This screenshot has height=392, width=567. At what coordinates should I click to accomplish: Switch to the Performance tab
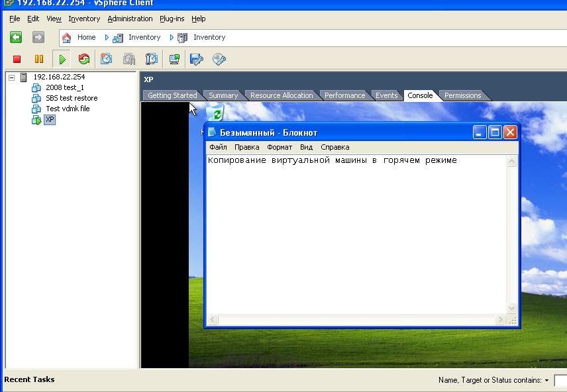coord(344,95)
